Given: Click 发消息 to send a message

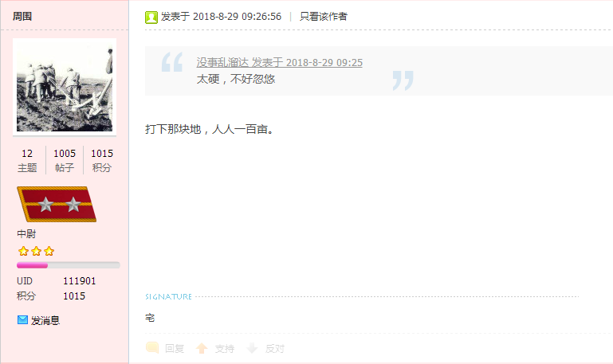Looking at the screenshot, I should tap(45, 321).
